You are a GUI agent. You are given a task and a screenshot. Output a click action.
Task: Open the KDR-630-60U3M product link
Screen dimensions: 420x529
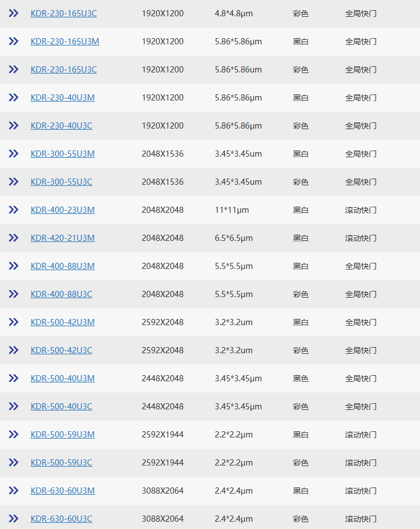62,491
